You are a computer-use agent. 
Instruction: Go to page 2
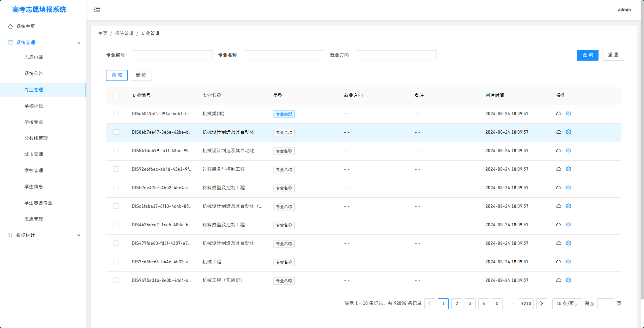point(457,303)
